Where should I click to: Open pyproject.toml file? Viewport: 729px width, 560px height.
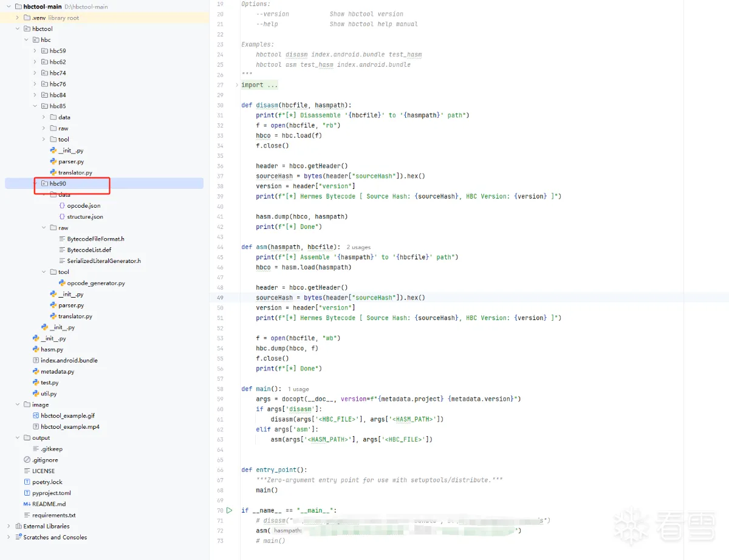click(52, 493)
